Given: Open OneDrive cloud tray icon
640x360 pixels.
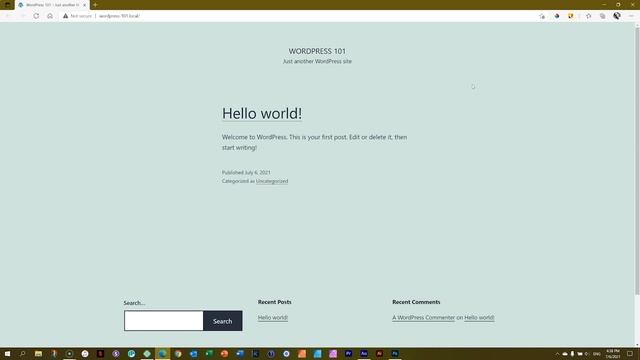Looking at the screenshot, I should (565, 354).
